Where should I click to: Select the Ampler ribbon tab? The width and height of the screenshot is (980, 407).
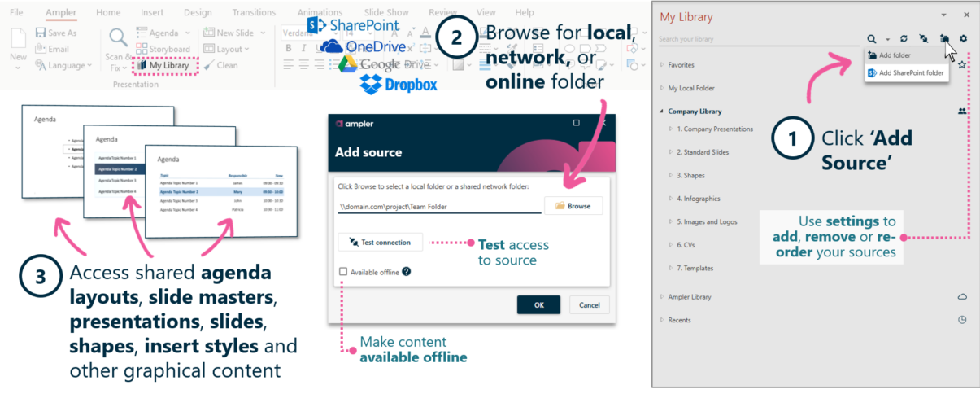(61, 13)
